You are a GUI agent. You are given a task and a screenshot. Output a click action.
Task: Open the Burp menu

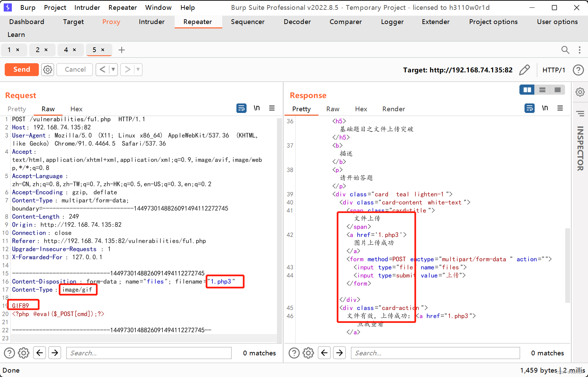pyautogui.click(x=28, y=7)
